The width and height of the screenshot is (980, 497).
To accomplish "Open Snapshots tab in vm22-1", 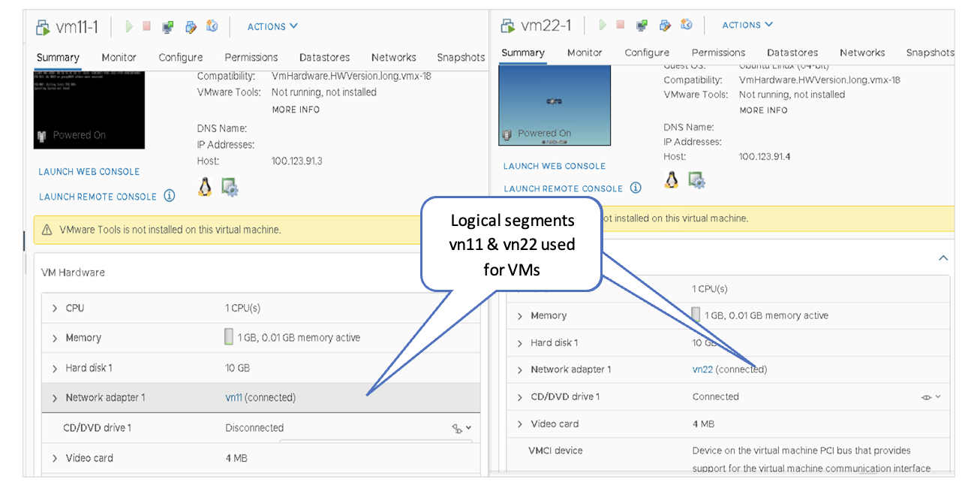I will click(930, 53).
